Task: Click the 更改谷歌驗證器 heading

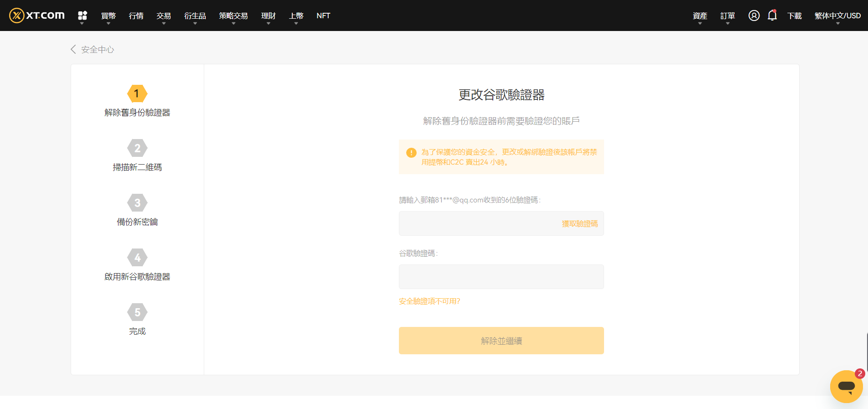Action: [x=501, y=95]
